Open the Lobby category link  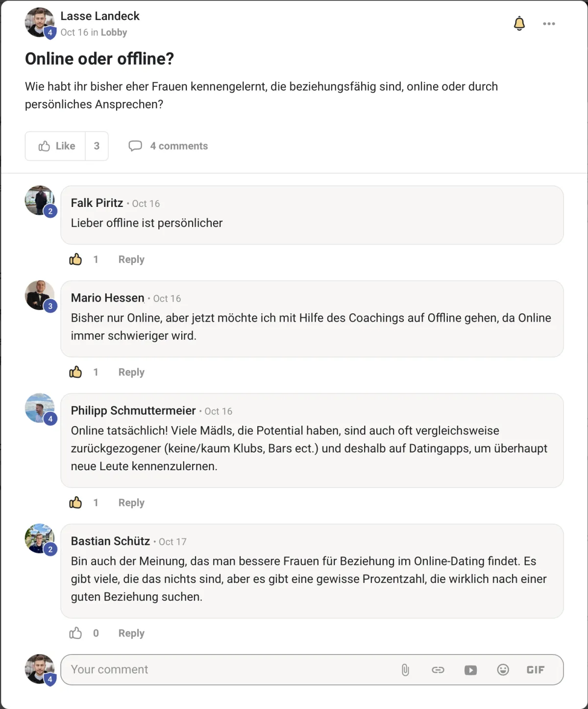pyautogui.click(x=114, y=32)
